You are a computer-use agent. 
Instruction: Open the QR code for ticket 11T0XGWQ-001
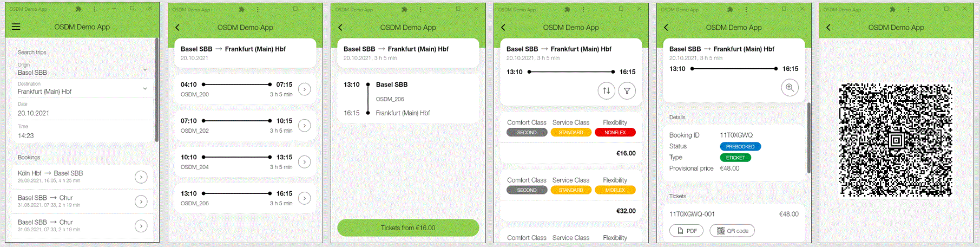(732, 231)
